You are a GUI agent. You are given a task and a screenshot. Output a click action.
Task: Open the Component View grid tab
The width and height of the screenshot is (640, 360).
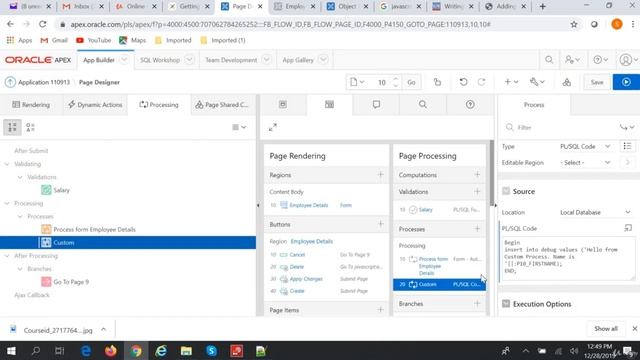tap(329, 104)
